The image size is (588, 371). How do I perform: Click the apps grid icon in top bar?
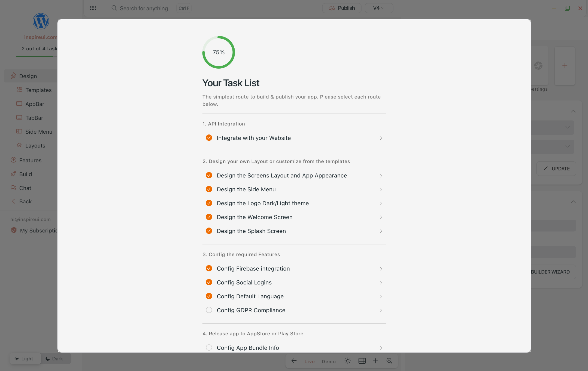pyautogui.click(x=93, y=8)
